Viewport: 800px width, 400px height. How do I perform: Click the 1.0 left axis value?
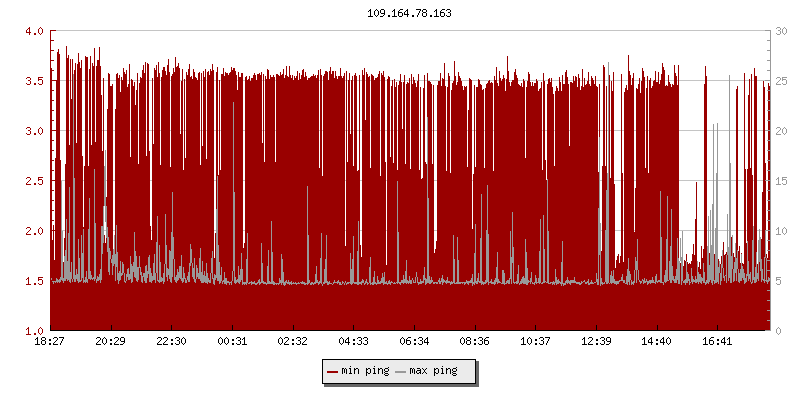[x=34, y=330]
